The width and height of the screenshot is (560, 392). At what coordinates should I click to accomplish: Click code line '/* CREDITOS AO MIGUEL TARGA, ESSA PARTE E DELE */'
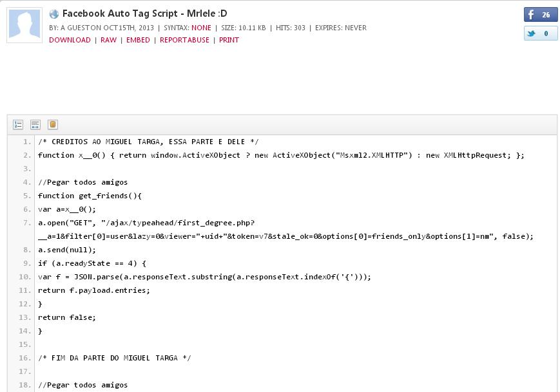(x=148, y=142)
